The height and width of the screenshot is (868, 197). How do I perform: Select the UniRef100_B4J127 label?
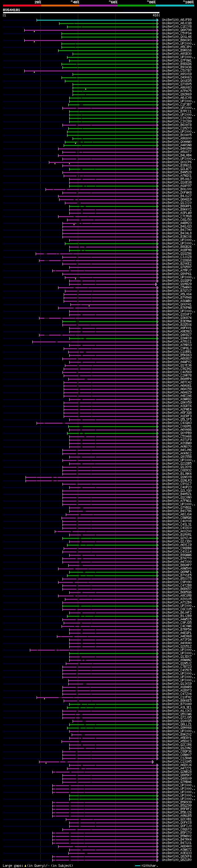(x=177, y=196)
